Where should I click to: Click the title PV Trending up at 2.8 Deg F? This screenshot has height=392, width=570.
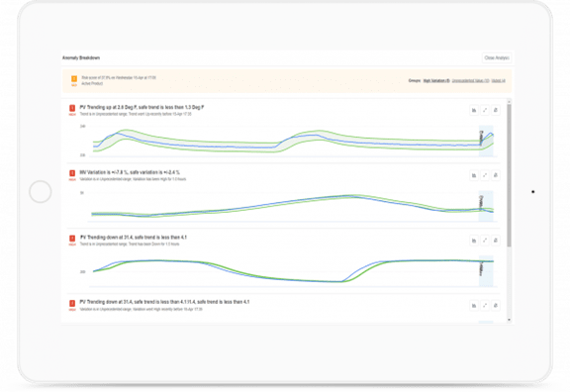142,107
